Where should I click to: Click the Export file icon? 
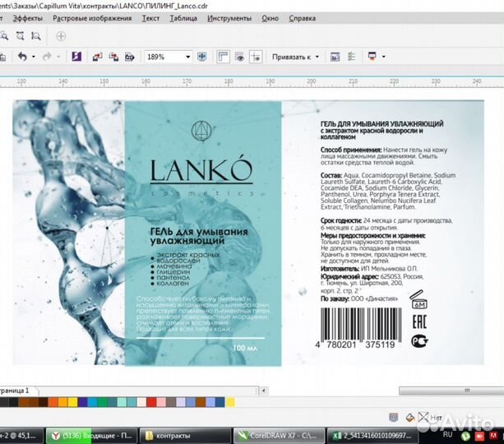[114, 57]
